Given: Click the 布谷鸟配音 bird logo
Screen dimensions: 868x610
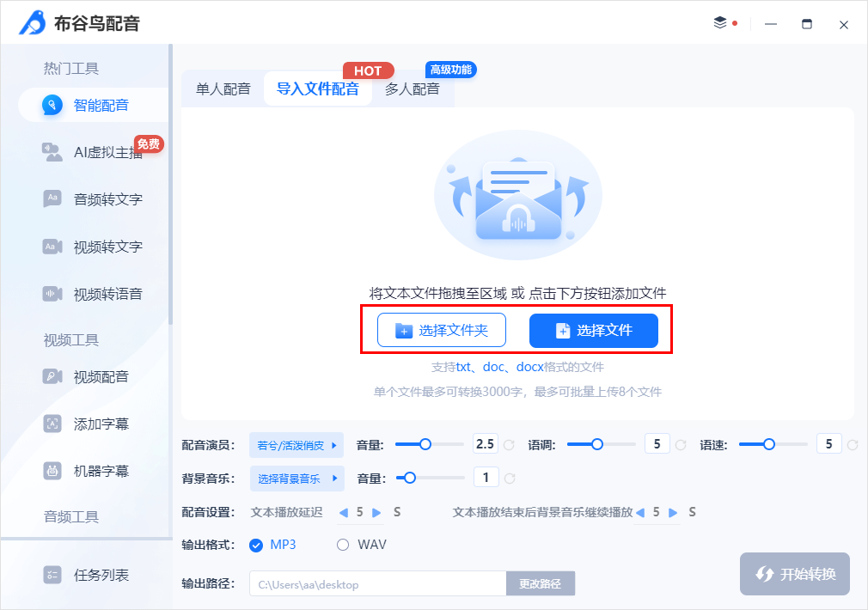Looking at the screenshot, I should [x=32, y=22].
